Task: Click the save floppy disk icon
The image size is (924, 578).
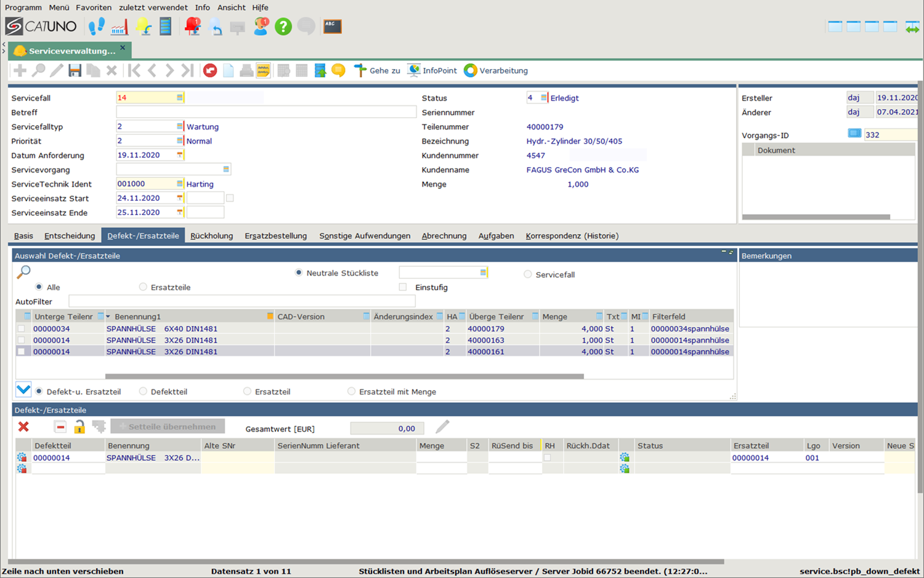Action: (x=75, y=71)
